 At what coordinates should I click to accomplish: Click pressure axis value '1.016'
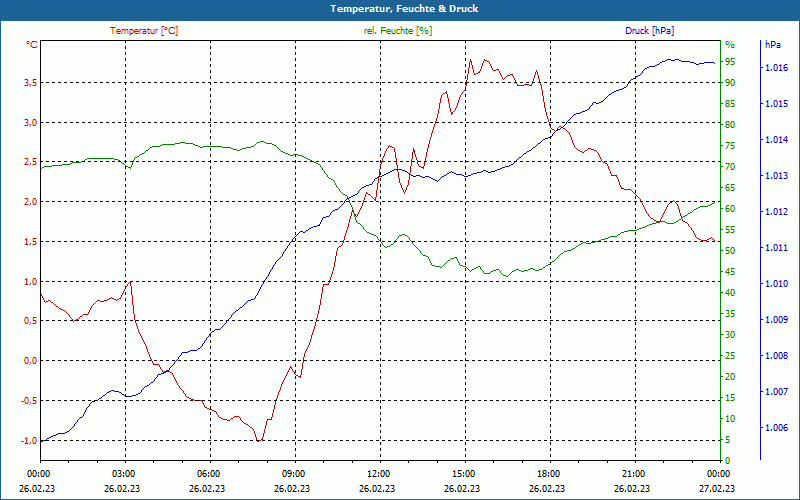point(777,67)
